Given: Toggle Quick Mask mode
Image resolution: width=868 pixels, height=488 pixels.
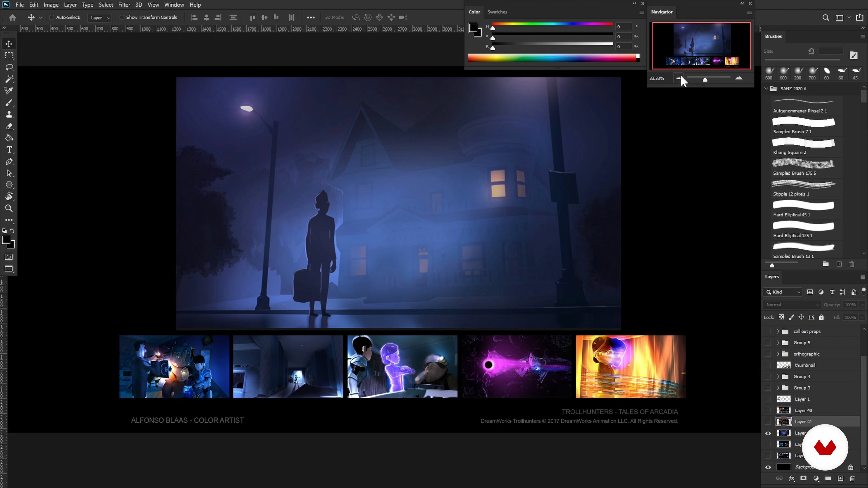Looking at the screenshot, I should click(x=9, y=257).
